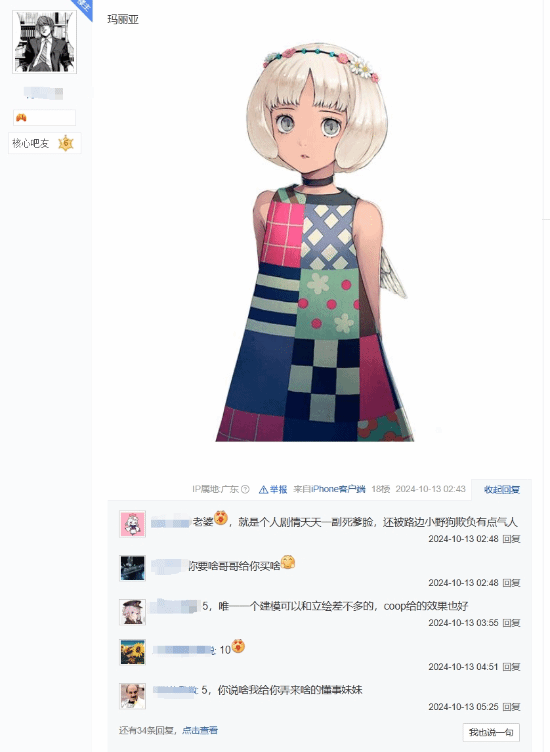Click 举报 to report this post
550x752 pixels.
tap(278, 489)
